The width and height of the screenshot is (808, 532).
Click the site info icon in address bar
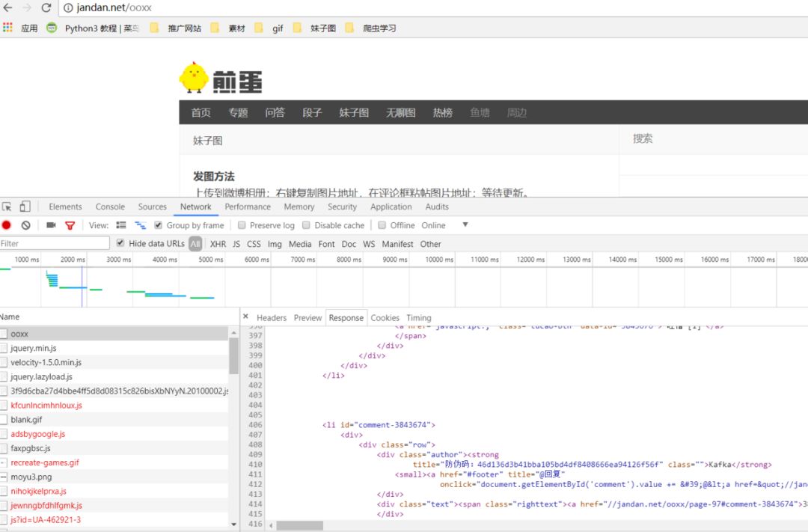[68, 7]
